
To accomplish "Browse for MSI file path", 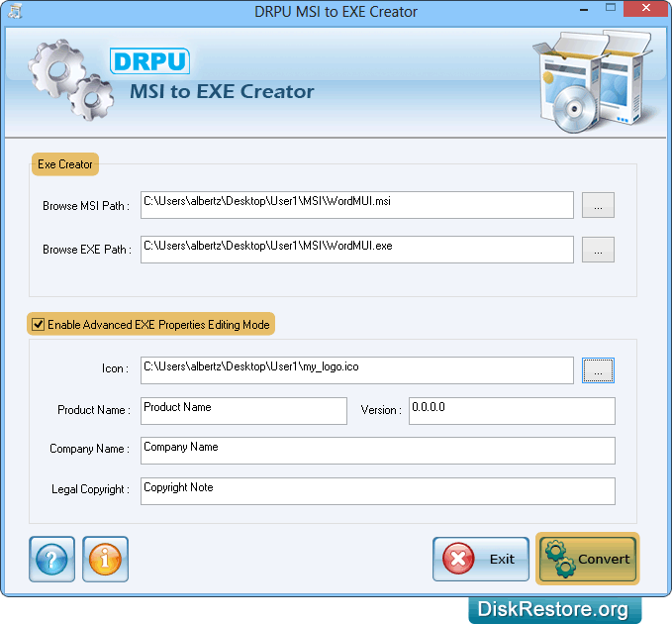I will coord(598,205).
